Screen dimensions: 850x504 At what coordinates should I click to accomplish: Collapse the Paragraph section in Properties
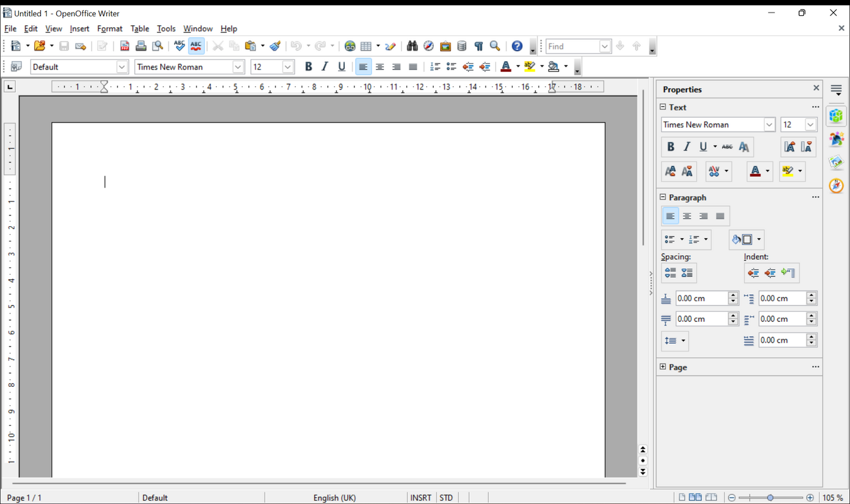pos(663,197)
